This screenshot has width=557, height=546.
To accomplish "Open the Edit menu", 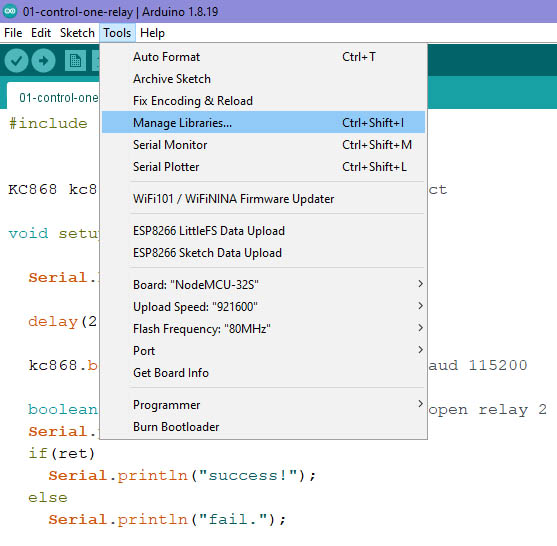I will (41, 33).
